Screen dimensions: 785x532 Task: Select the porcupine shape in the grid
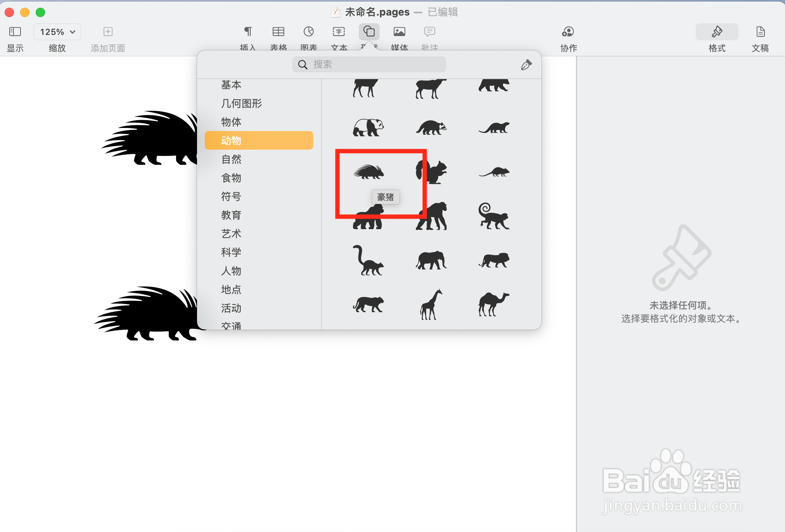click(368, 172)
